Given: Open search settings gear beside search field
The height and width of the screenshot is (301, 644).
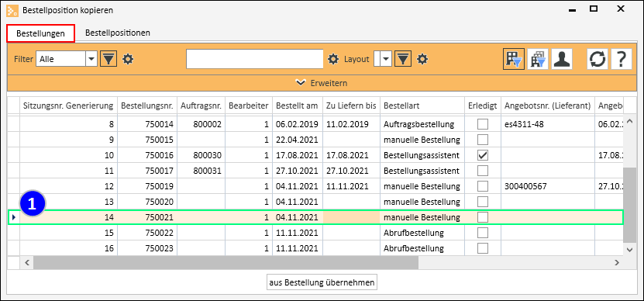Looking at the screenshot, I should coord(333,59).
